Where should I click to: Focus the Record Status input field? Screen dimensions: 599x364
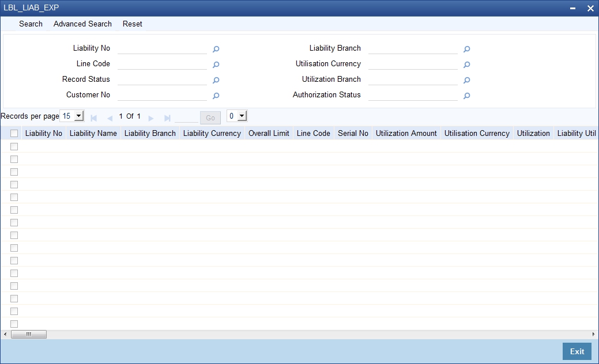click(163, 79)
